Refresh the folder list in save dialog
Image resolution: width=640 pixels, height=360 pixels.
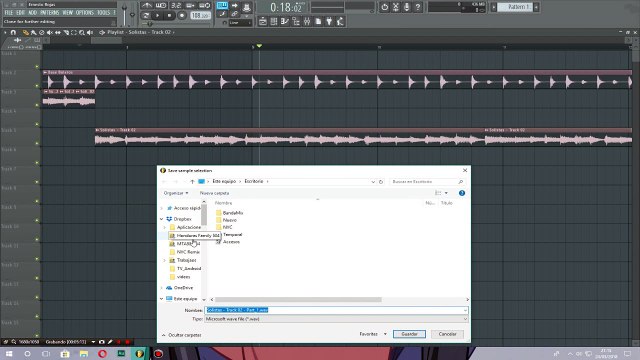pyautogui.click(x=381, y=182)
